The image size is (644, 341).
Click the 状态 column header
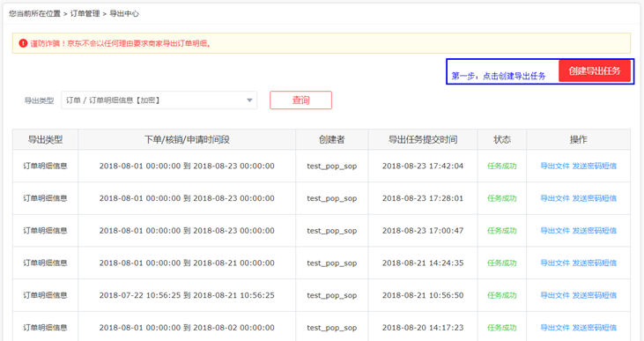tap(502, 140)
